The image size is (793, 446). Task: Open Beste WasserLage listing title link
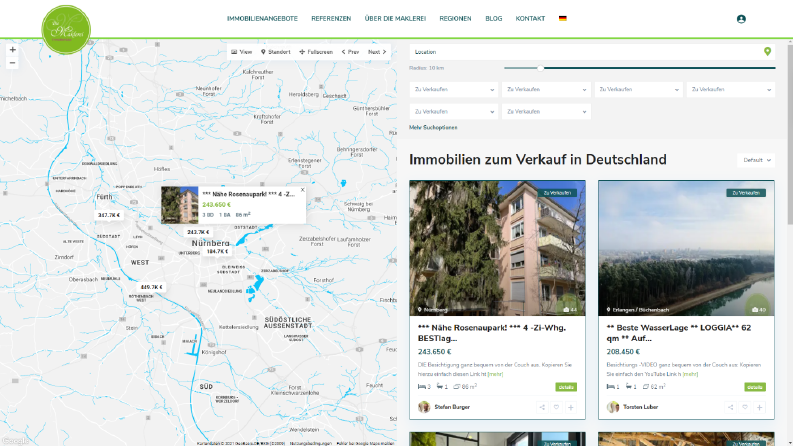click(x=679, y=333)
